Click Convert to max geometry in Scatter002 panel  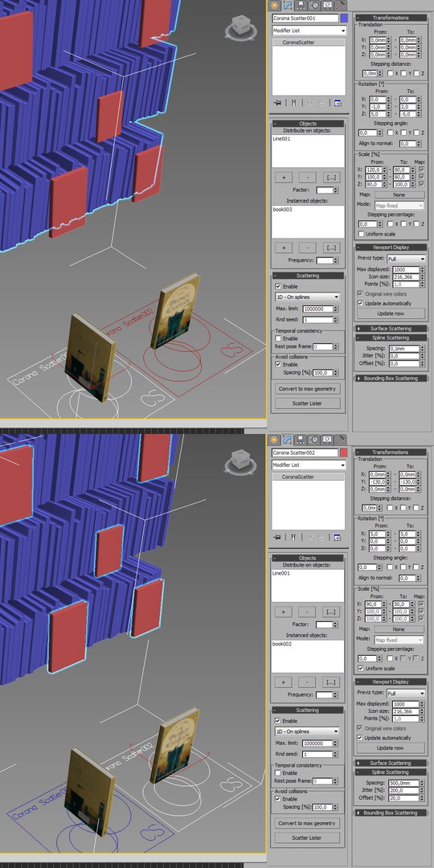coord(308,823)
